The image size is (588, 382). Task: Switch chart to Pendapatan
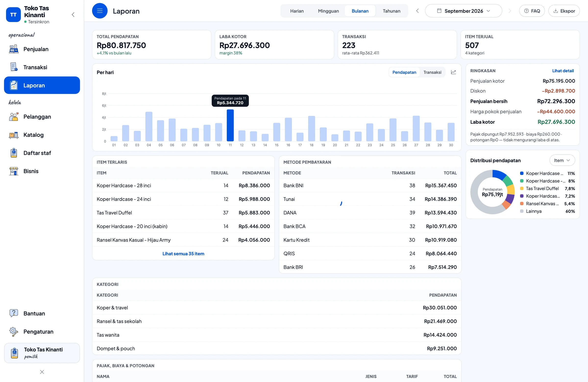404,72
